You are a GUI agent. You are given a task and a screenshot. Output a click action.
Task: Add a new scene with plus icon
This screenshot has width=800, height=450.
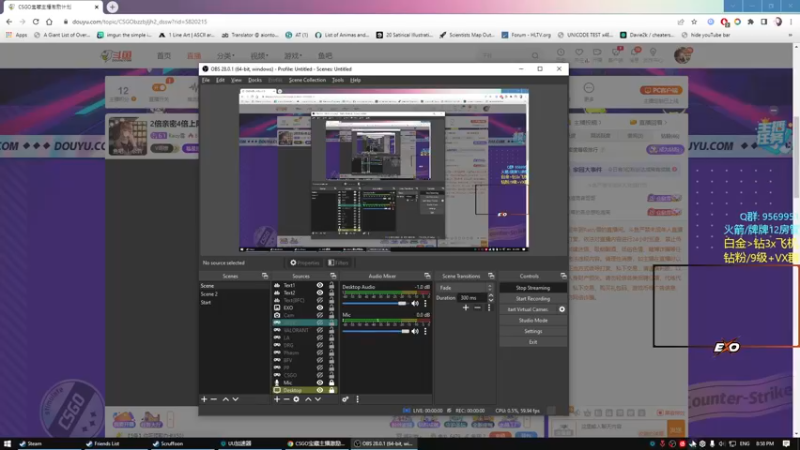[204, 399]
